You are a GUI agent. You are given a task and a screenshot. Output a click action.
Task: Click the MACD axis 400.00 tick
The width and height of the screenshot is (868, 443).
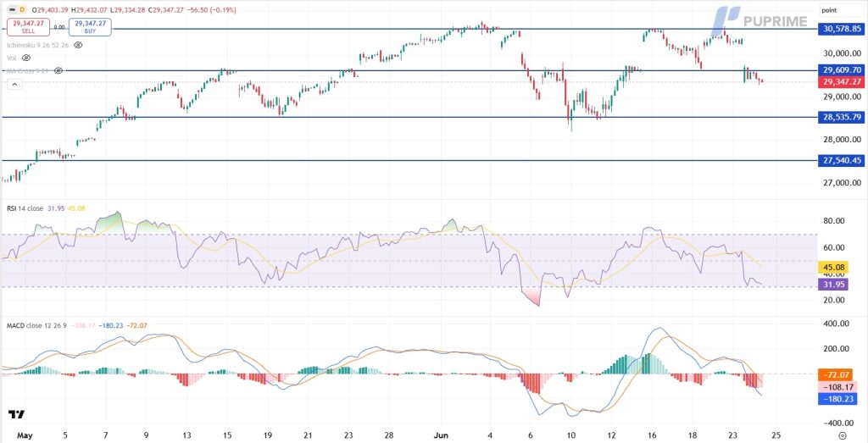[835, 323]
